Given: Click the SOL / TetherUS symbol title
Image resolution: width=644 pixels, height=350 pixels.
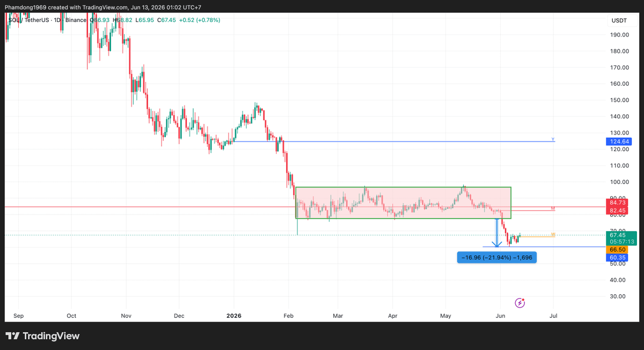Looking at the screenshot, I should click(x=30, y=20).
